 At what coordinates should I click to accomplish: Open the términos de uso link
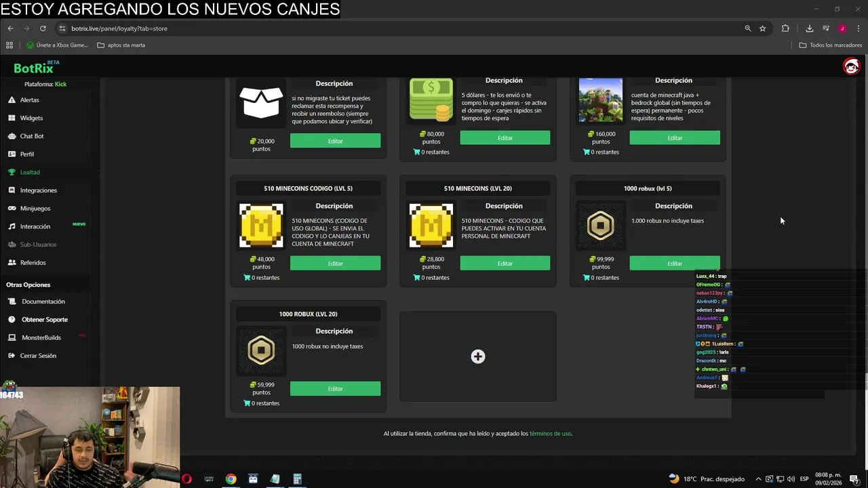tap(550, 434)
